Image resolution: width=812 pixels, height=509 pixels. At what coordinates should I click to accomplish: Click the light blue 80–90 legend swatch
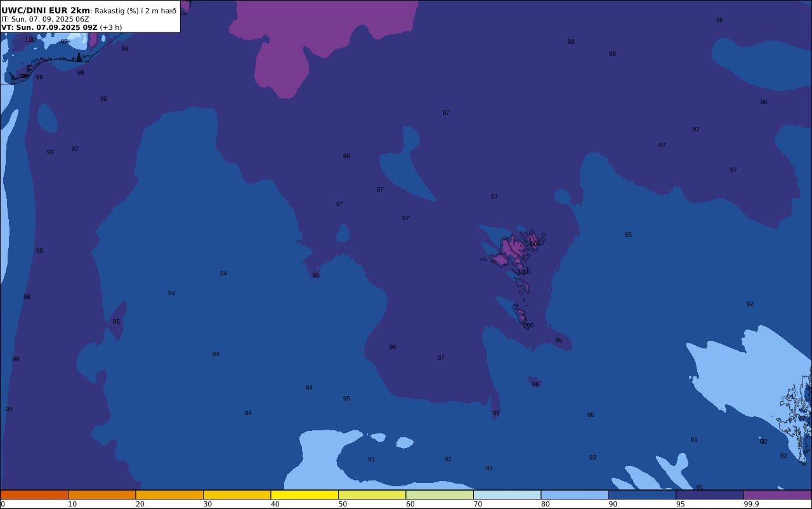point(575,494)
